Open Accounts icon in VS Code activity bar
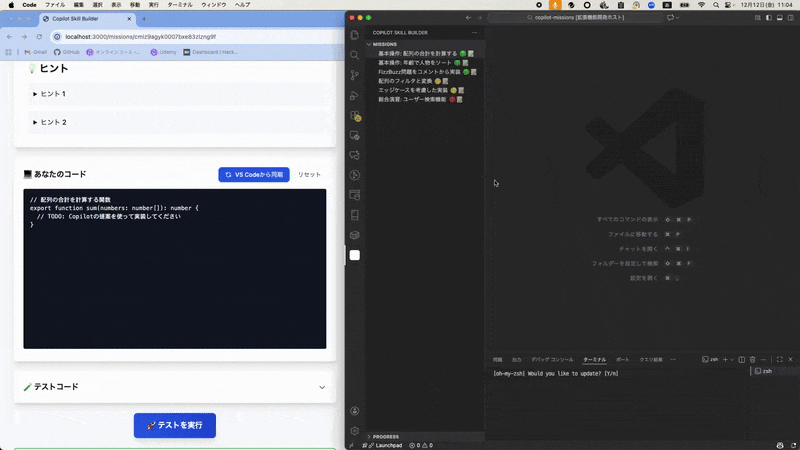 355,411
